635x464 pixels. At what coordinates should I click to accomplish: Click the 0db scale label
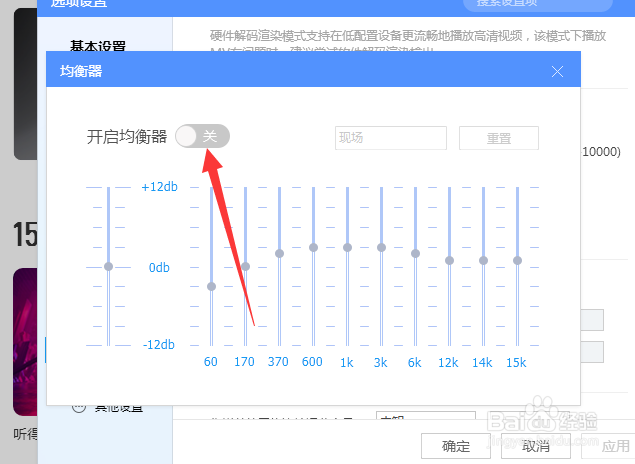[x=159, y=268]
